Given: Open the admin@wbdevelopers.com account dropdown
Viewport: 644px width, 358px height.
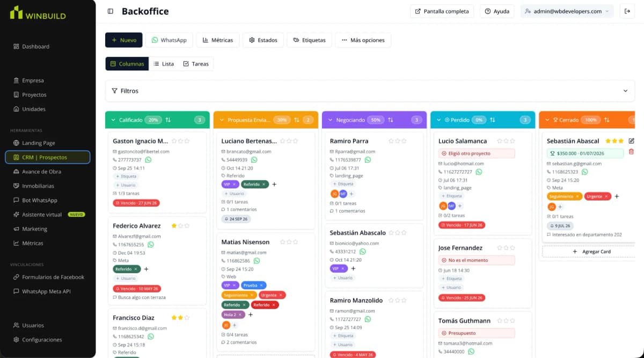Looking at the screenshot, I should pyautogui.click(x=568, y=11).
